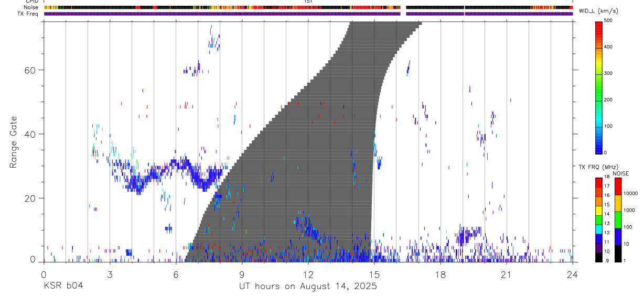Click the '12' tick on the UT hours axis
644x297 pixels.
tap(308, 274)
